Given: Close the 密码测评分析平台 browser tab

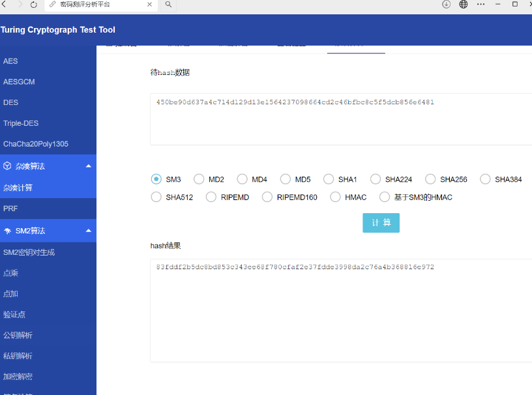Looking at the screenshot, I should coord(150,5).
